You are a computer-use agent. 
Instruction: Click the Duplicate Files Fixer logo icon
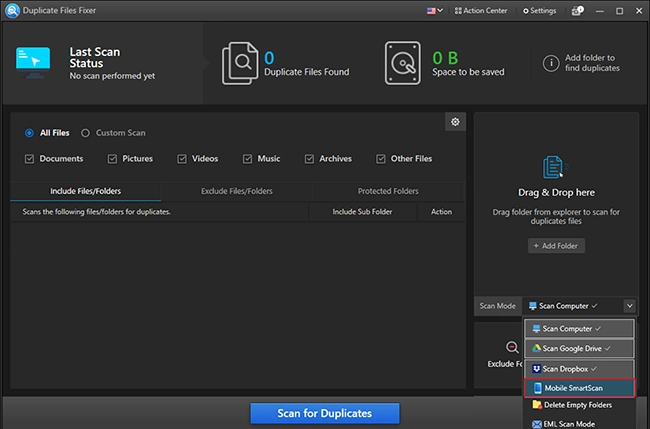click(x=12, y=10)
